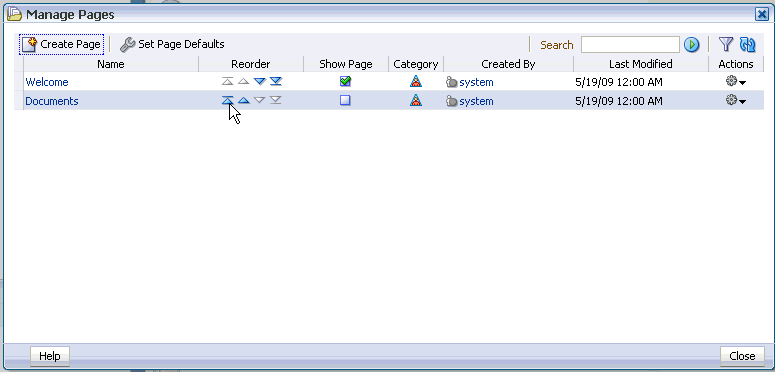Click the category icon in the Documents row
The width and height of the screenshot is (775, 372).
tap(416, 100)
